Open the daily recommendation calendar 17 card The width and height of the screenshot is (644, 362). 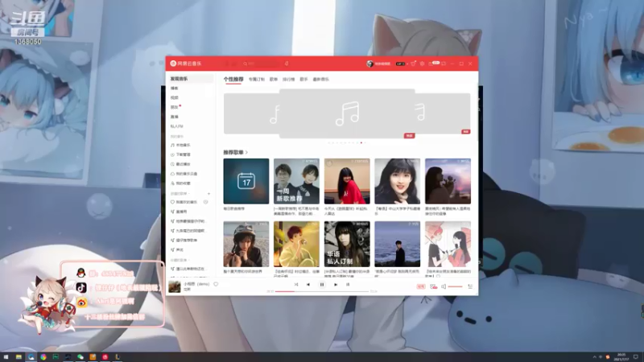click(246, 181)
